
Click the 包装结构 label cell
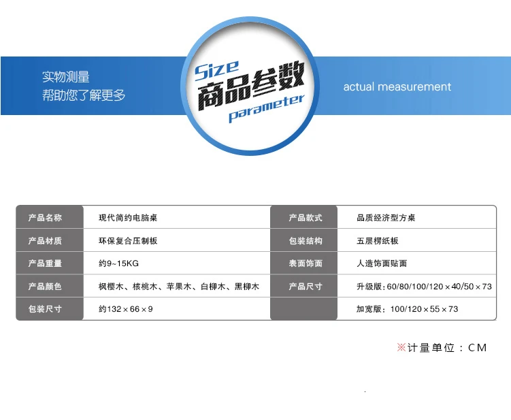click(x=303, y=240)
